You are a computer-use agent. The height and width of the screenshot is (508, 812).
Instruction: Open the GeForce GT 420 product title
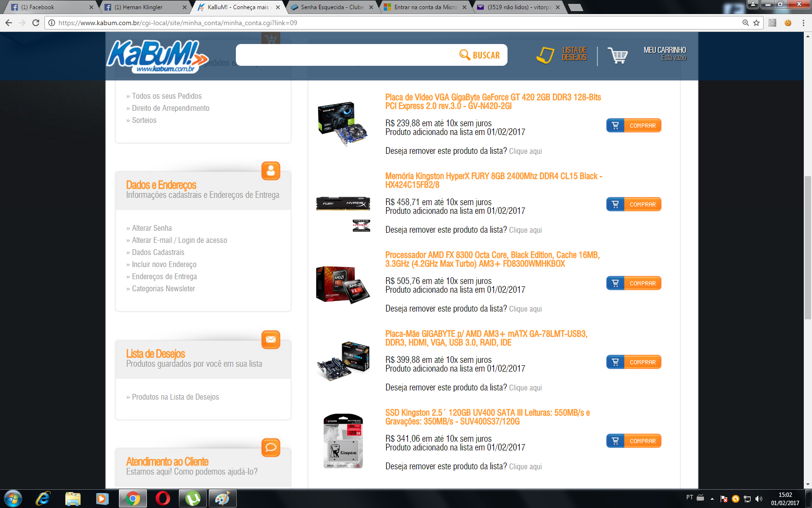(x=493, y=102)
